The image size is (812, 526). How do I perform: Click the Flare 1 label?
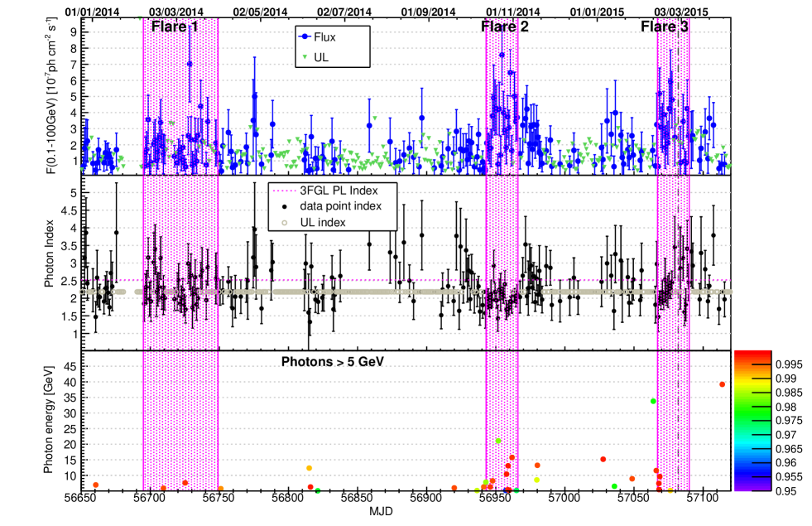[175, 27]
